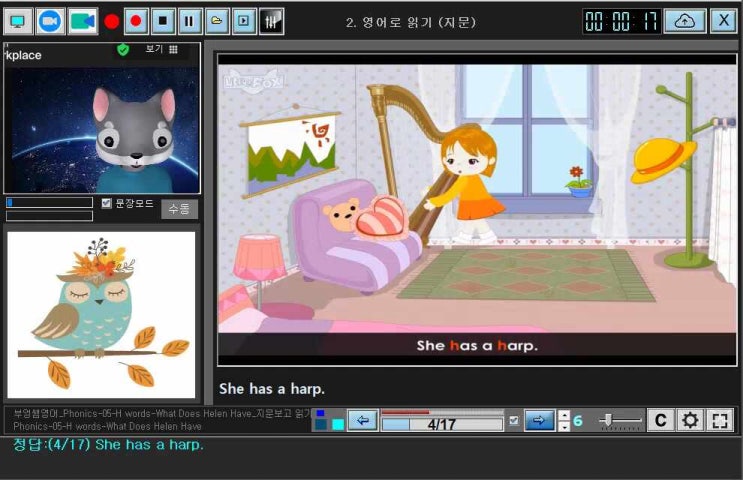Viewport: 743px width, 480px height.
Task: Click the 수동 button
Action: (180, 209)
